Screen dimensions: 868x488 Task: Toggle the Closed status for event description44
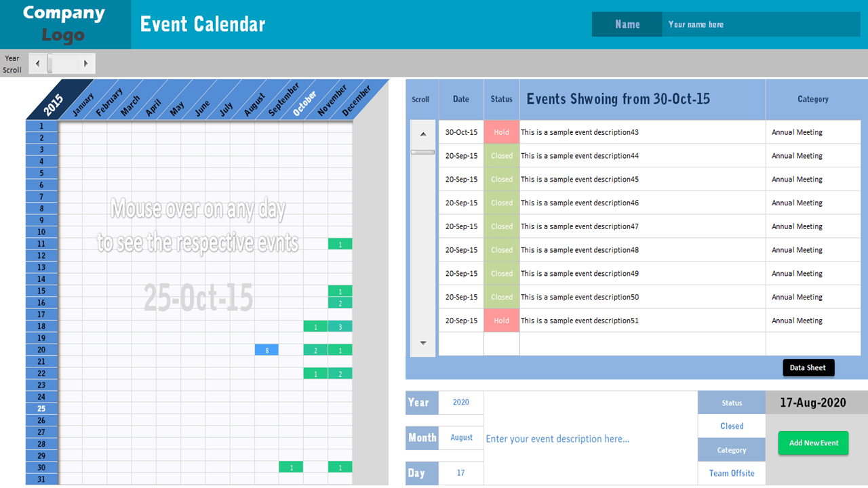[x=501, y=155]
